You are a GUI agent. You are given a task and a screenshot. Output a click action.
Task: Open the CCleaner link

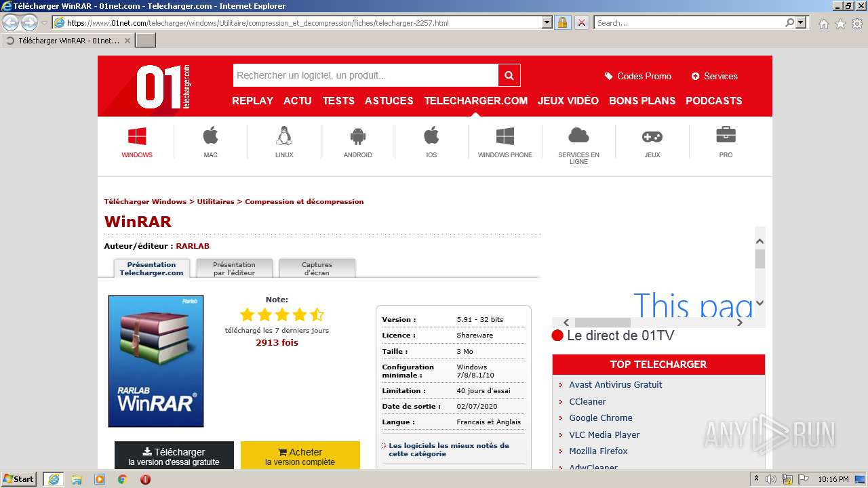(x=588, y=401)
